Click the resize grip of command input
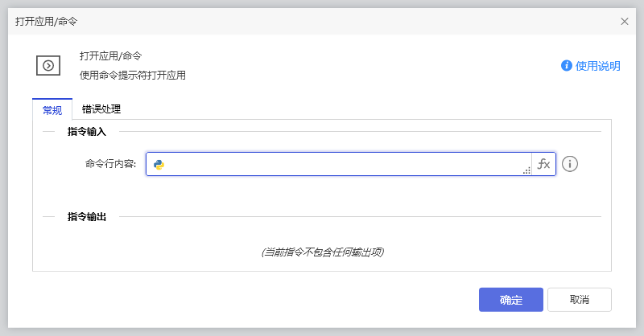 coord(526,170)
